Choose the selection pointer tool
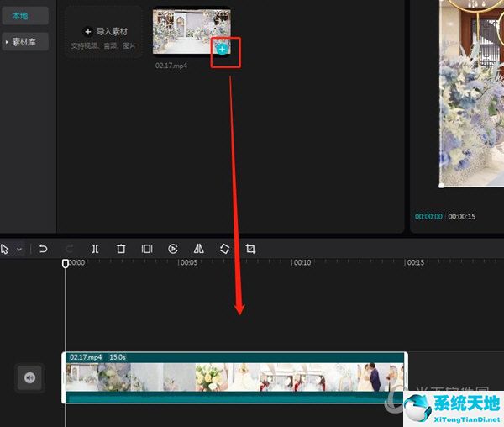Viewport: 504px width, 427px height. coord(5,249)
